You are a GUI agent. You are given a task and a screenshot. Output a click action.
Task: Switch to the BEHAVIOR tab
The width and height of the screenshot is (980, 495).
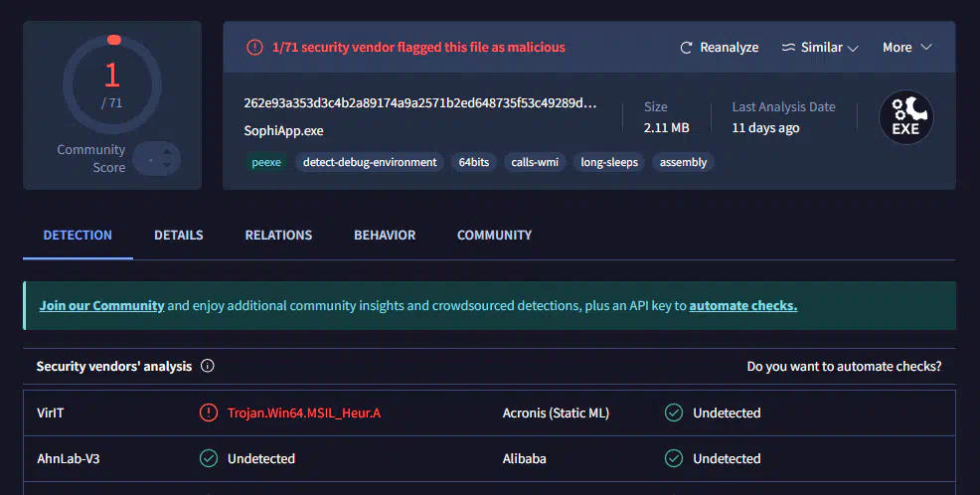385,236
